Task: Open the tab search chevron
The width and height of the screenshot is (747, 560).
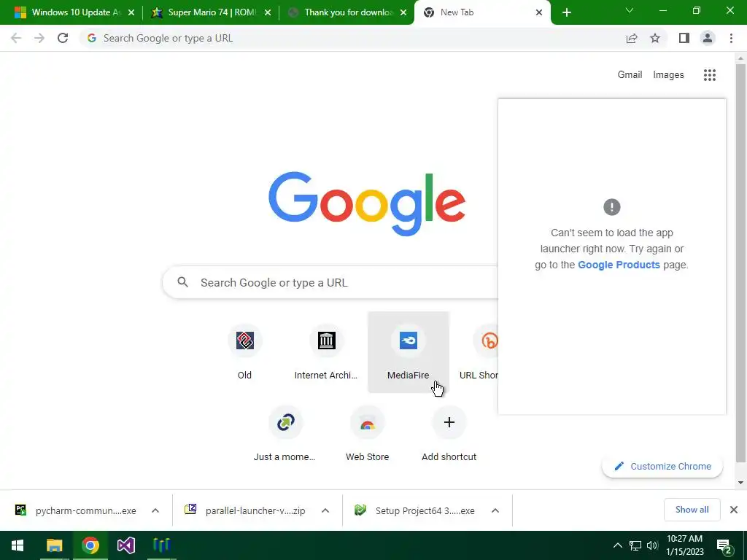Action: coord(630,10)
